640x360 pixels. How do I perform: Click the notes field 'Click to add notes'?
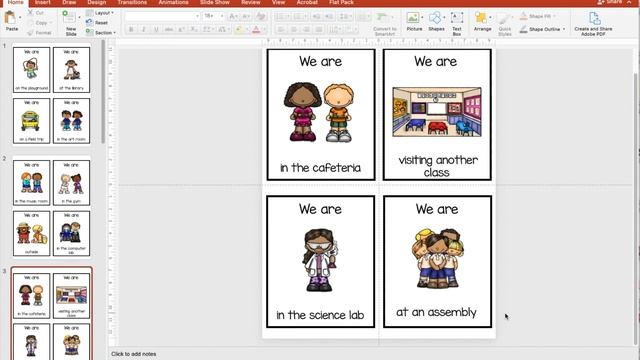click(133, 354)
